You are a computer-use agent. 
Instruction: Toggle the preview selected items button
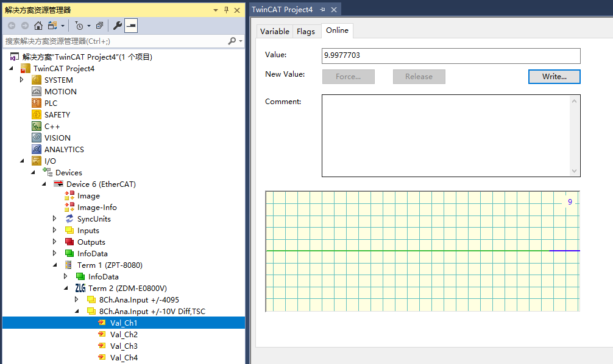(x=131, y=26)
